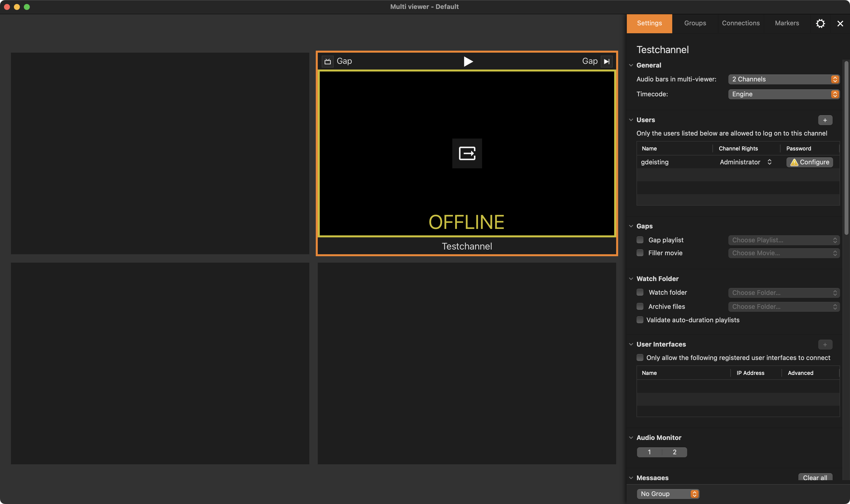Collapse the General section
This screenshot has height=504, width=850.
pyautogui.click(x=631, y=65)
